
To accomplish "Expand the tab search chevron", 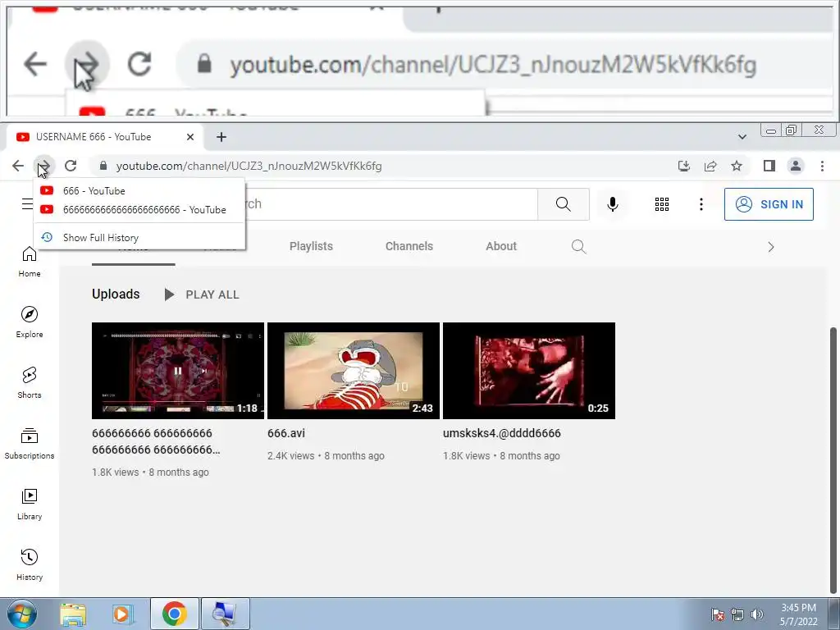I will click(x=742, y=137).
